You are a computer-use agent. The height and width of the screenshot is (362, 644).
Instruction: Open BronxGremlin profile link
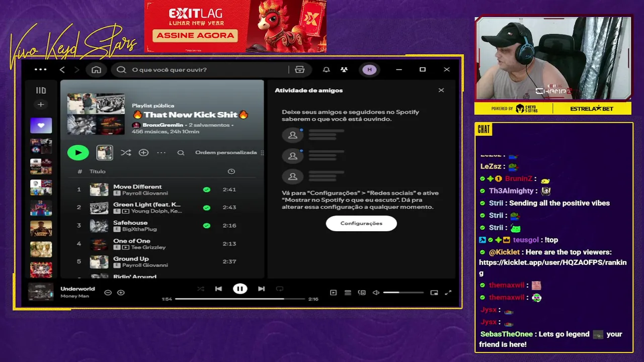click(x=163, y=125)
